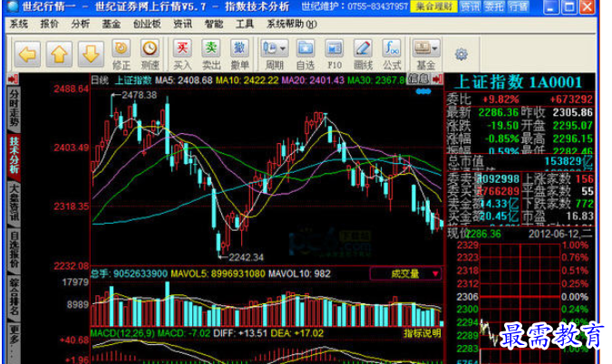612x364 pixels.
Task: Click the 上涨家数 156 value
Action: click(584, 179)
